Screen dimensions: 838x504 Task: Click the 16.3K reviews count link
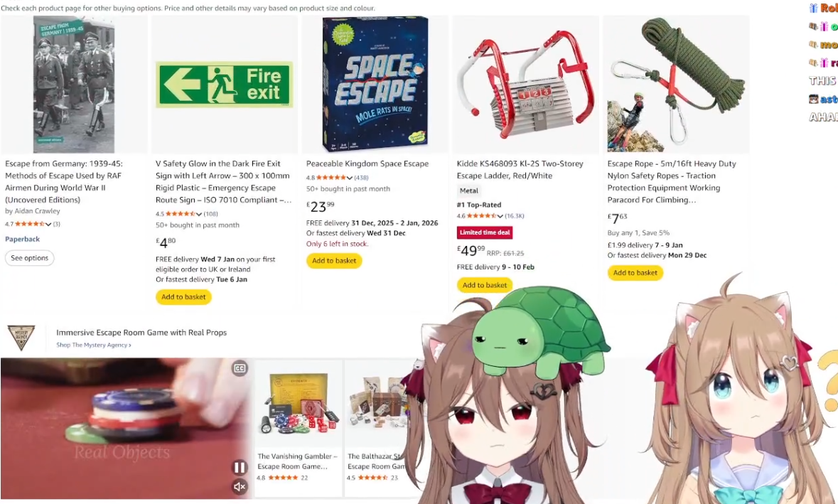(x=515, y=216)
